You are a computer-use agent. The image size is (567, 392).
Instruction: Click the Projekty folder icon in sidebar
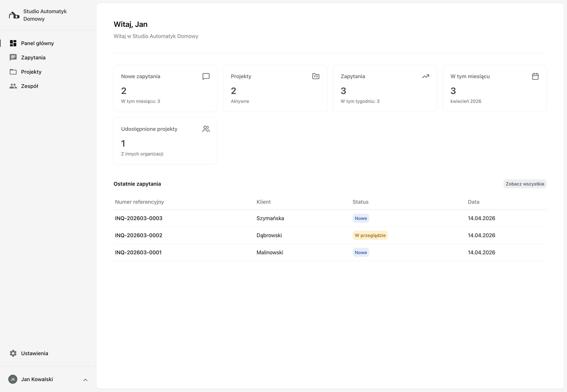pyautogui.click(x=13, y=72)
